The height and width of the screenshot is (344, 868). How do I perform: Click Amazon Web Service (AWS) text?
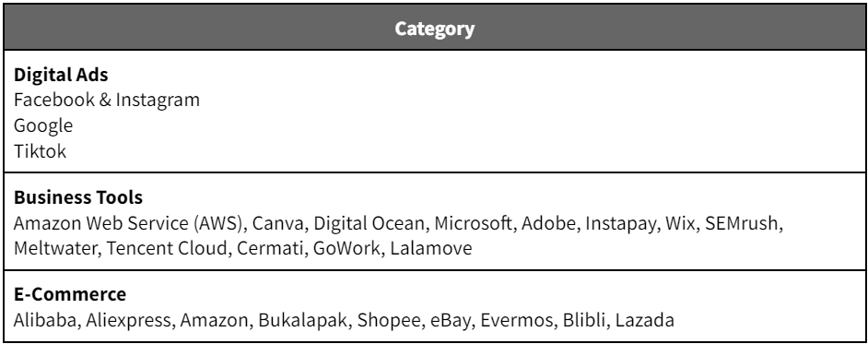pyautogui.click(x=130, y=222)
